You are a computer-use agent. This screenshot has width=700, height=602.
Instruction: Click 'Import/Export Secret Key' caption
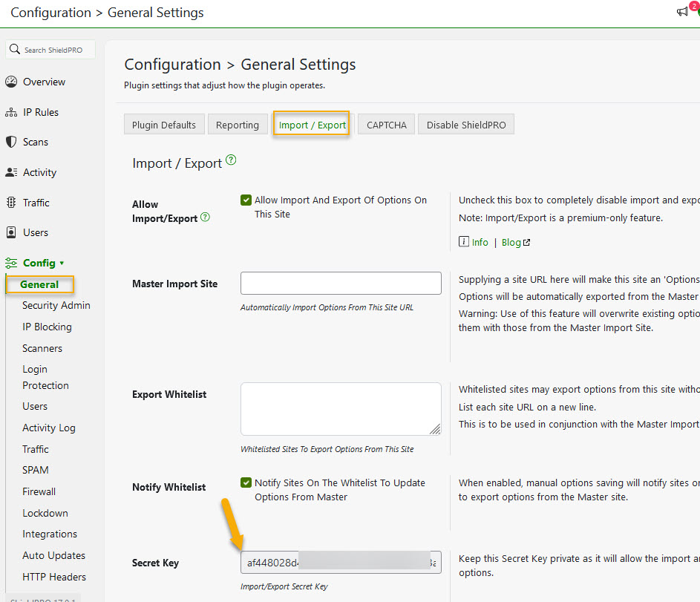(x=284, y=586)
